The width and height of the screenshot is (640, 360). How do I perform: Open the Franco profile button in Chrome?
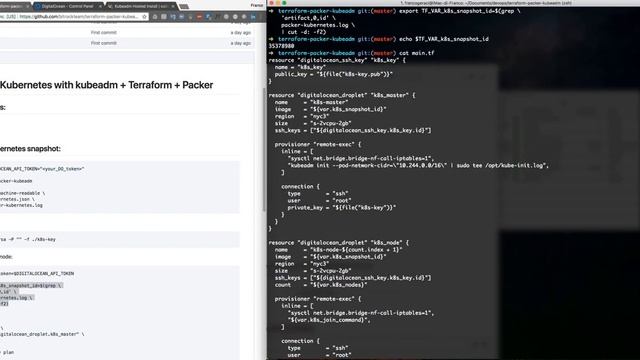click(x=257, y=5)
